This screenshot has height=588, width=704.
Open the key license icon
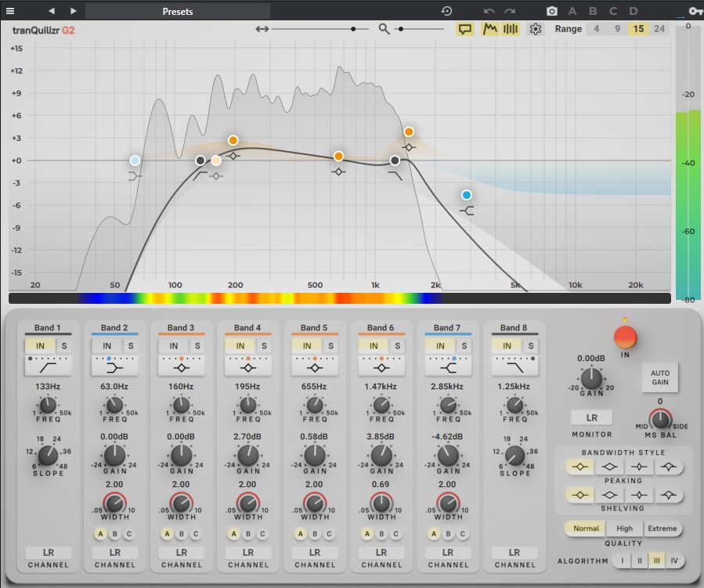pos(696,11)
